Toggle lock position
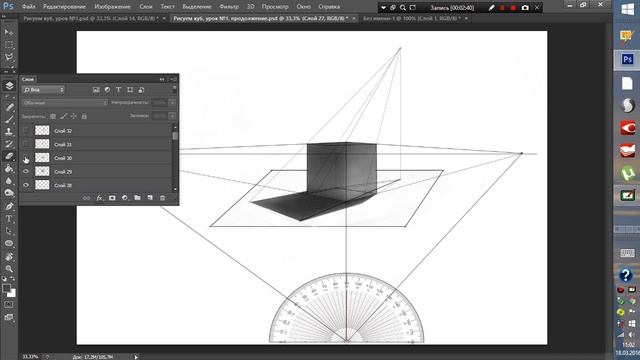Viewport: 640px width, 360px height. coord(73,116)
